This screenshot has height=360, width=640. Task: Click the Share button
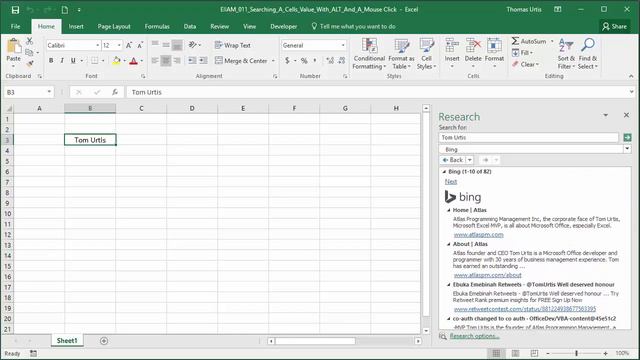coord(614,27)
